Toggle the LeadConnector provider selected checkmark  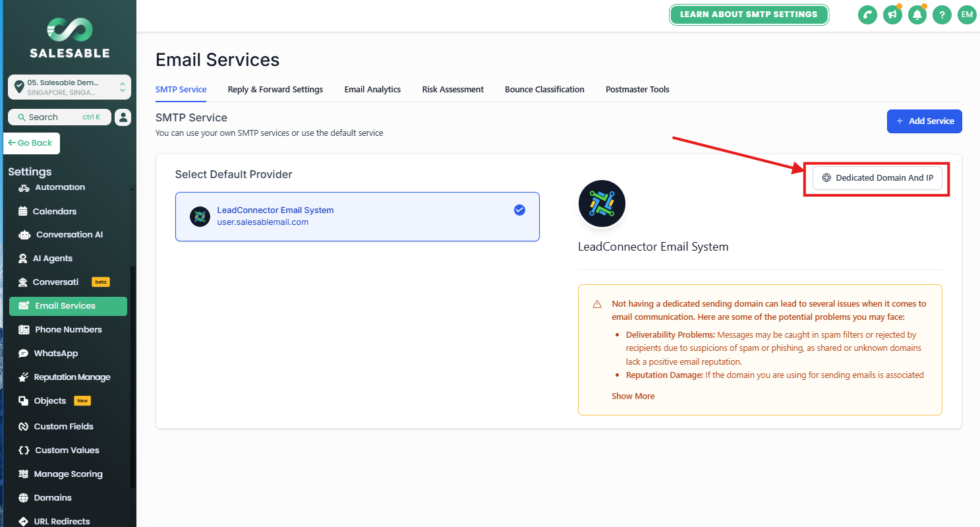519,210
